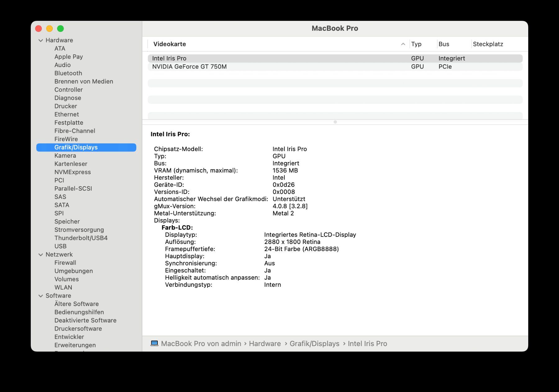
Task: Click MacBook Pro von admin in path bar
Action: [x=201, y=344]
